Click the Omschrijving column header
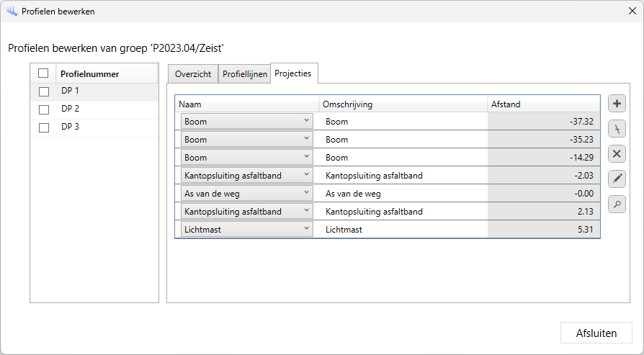Screen dimensions: 644x355 pyautogui.click(x=403, y=104)
